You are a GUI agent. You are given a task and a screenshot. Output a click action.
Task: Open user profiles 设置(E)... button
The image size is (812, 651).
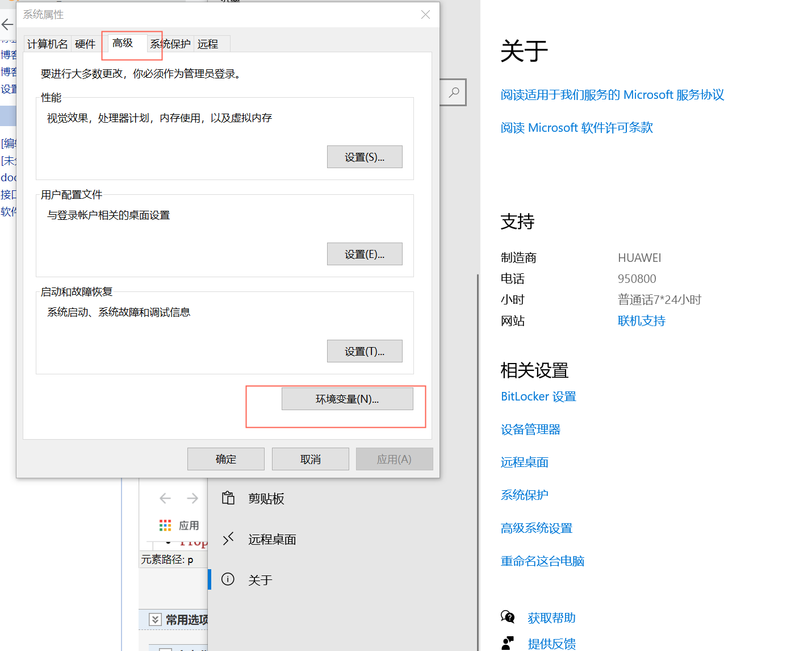tap(365, 254)
